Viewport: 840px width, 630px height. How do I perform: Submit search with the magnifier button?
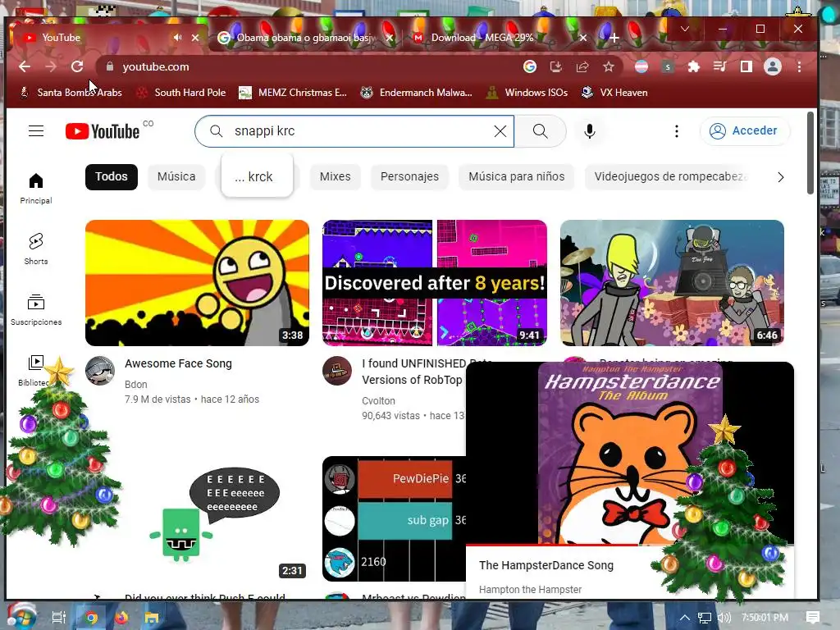tap(540, 131)
